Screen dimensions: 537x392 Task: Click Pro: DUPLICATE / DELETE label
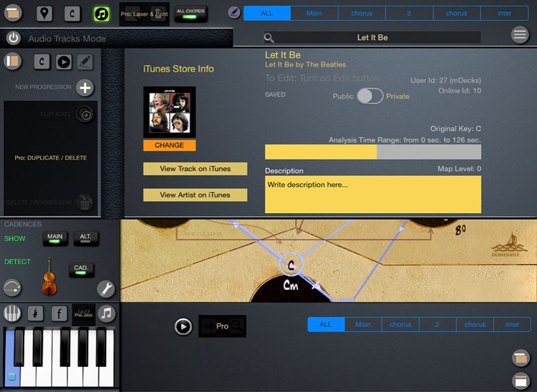(x=51, y=157)
